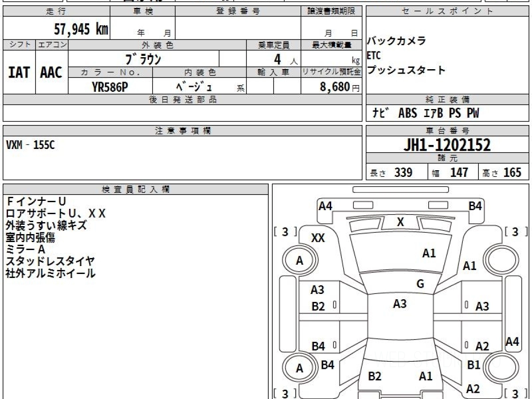Select the 最大積載量 header

(332, 45)
